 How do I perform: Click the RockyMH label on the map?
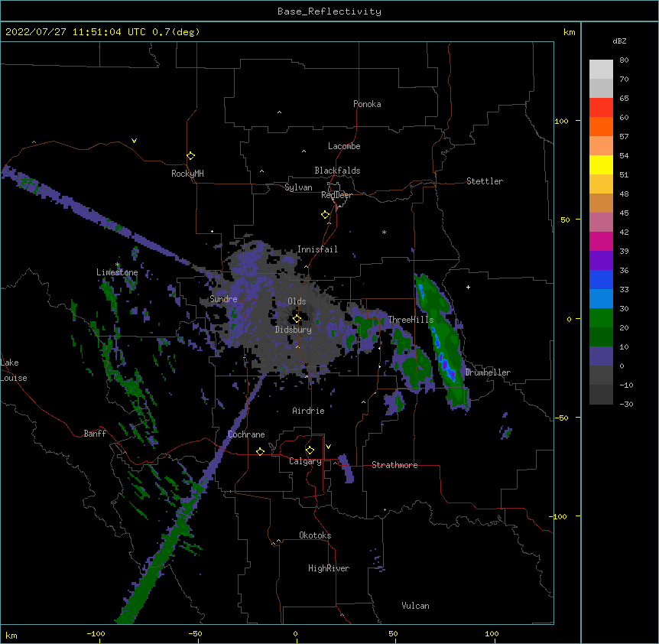click(x=187, y=174)
